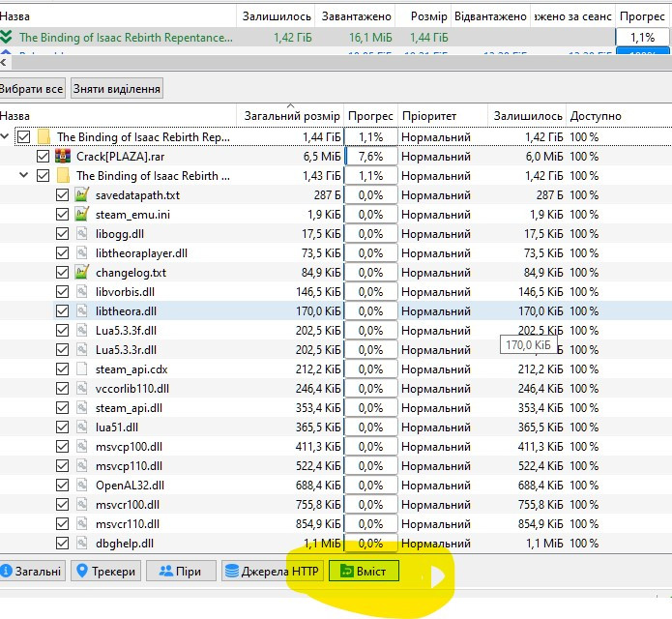Click the savedatapath.txt file icon
Screen dimensions: 672x619
(82, 195)
